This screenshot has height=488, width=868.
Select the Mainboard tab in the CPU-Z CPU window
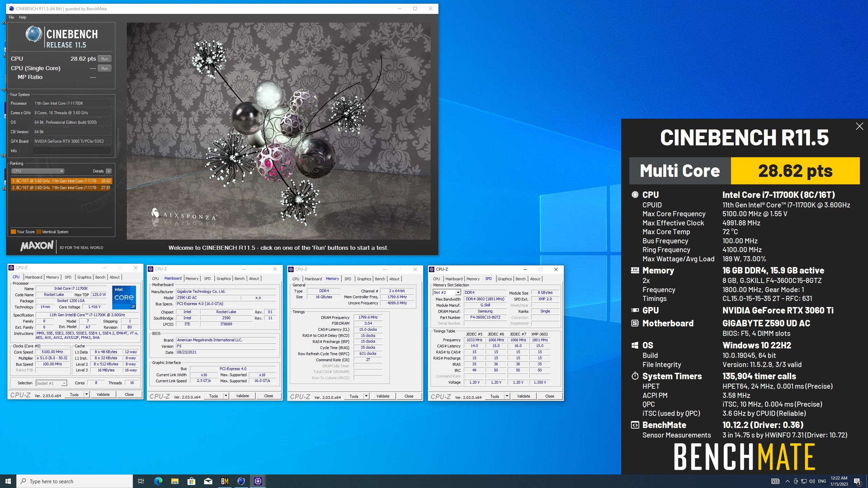(34, 277)
